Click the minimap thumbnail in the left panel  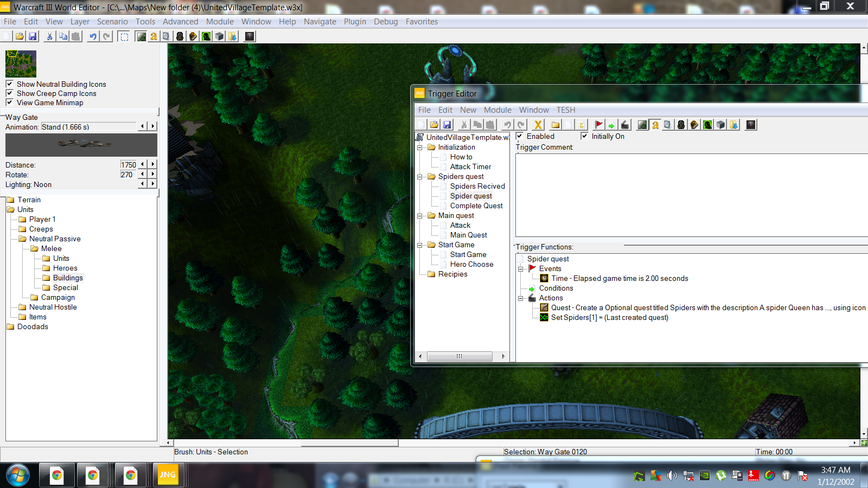(x=21, y=64)
